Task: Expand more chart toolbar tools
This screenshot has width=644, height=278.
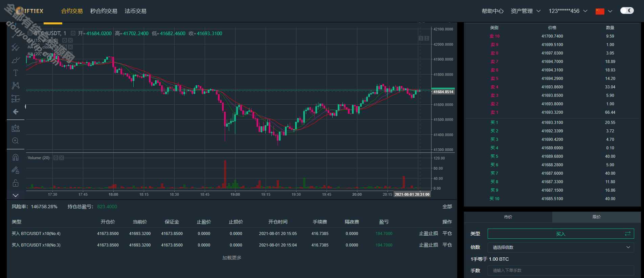Action: click(x=16, y=195)
